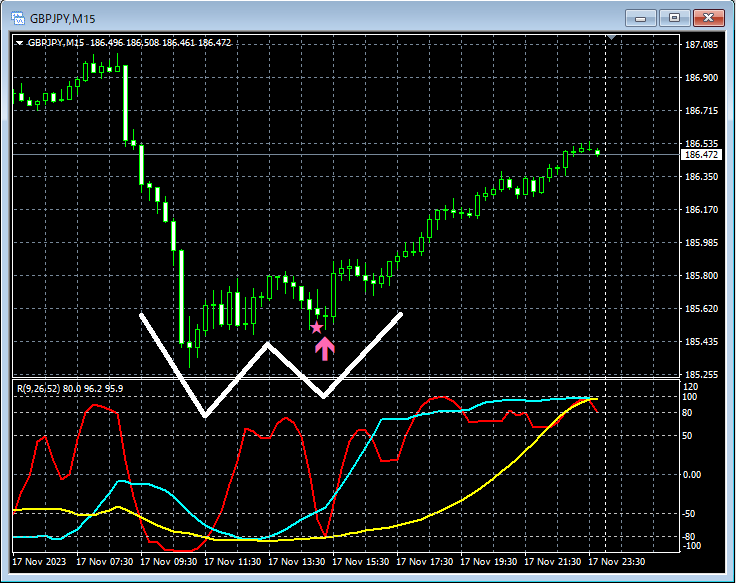The height and width of the screenshot is (583, 737).
Task: Click the GBPJPY,M15 OHLC header text
Action: (x=129, y=43)
